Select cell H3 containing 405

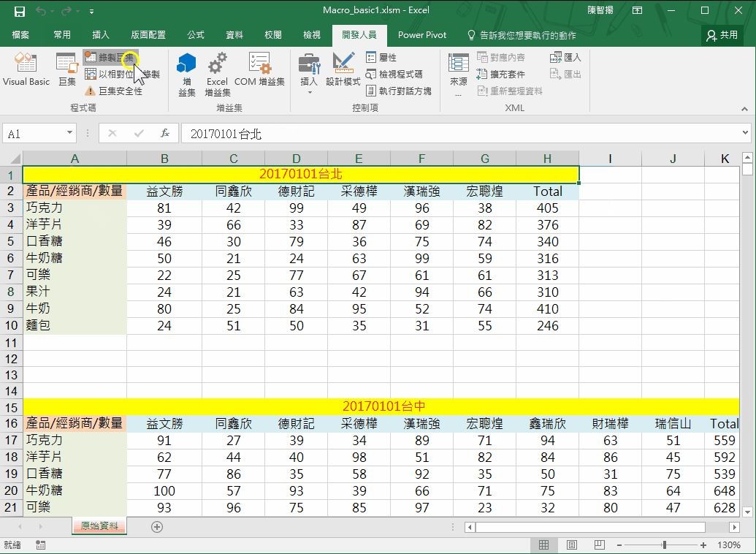(x=547, y=208)
